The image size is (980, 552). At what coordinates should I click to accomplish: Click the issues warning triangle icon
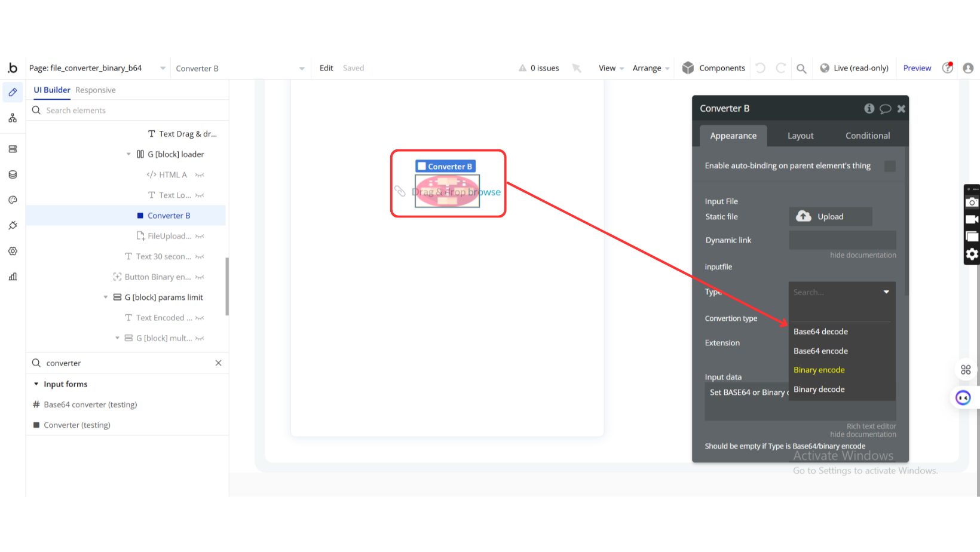(523, 68)
